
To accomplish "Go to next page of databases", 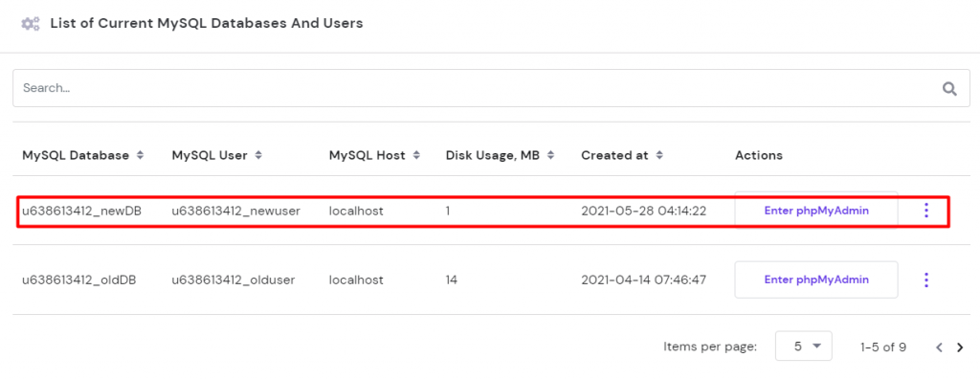I will [x=960, y=347].
